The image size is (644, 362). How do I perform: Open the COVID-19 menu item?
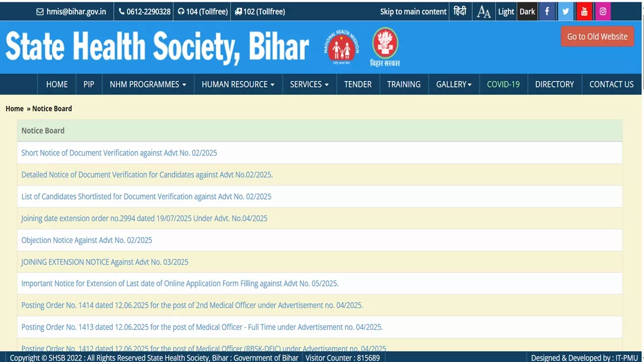point(503,84)
